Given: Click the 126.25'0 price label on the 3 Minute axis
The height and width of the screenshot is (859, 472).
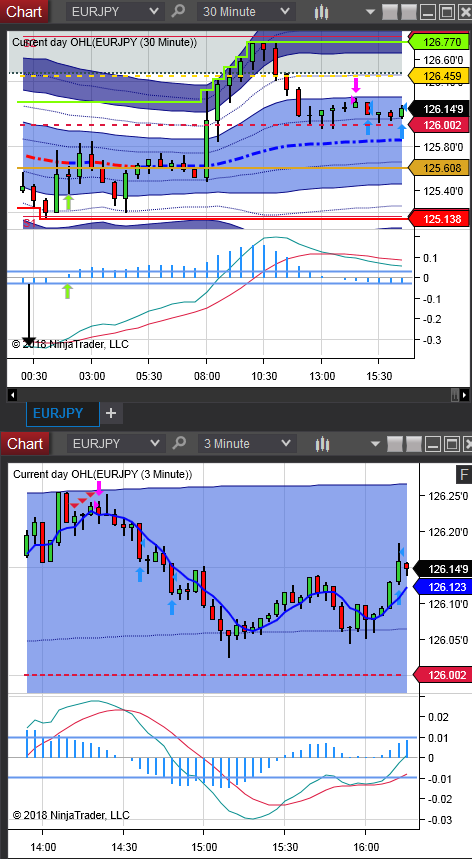Looking at the screenshot, I should [x=448, y=496].
